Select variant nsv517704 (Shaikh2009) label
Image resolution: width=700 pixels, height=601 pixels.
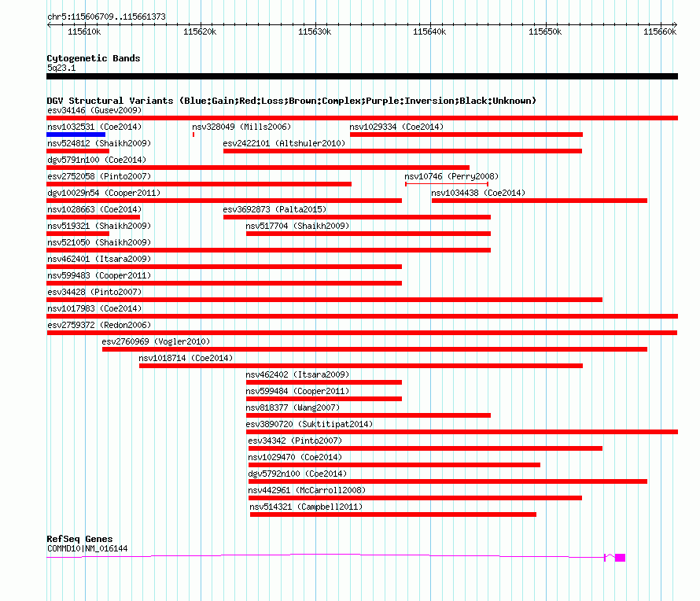click(297, 226)
